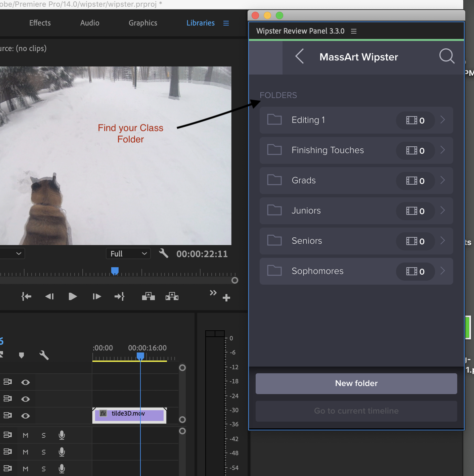This screenshot has height=476, width=474.
Task: Click the Go to In point button
Action: 26,296
